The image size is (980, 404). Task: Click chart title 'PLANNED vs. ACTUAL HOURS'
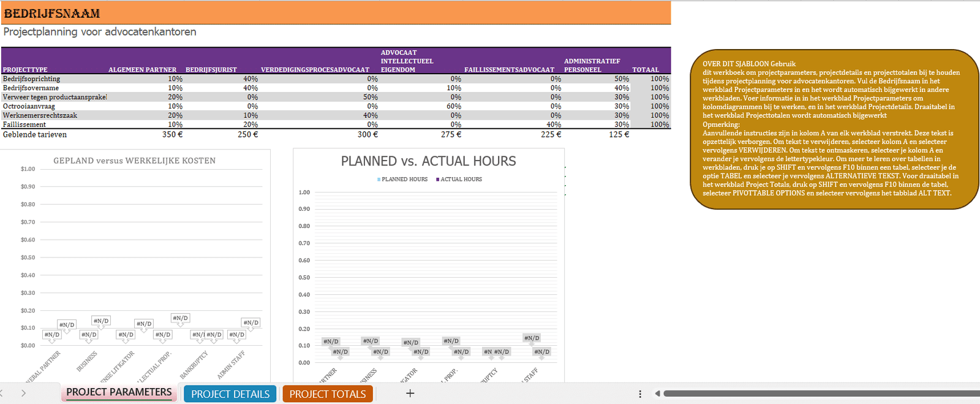pyautogui.click(x=428, y=161)
